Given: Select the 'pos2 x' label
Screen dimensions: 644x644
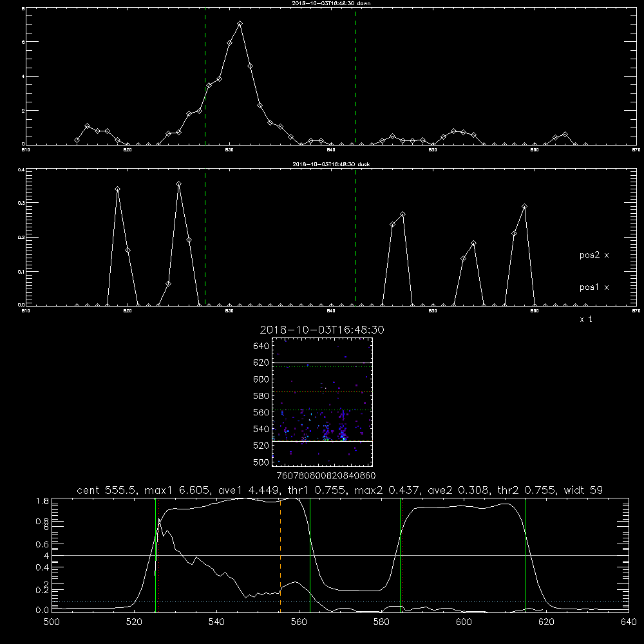Looking at the screenshot, I should 594,255.
